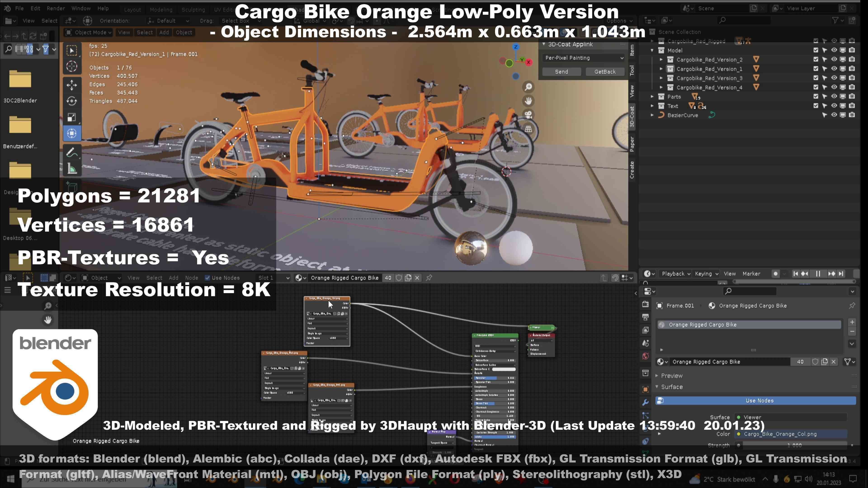Select the Cursor tool in viewport toolbar
868x488 pixels.
tap(71, 66)
